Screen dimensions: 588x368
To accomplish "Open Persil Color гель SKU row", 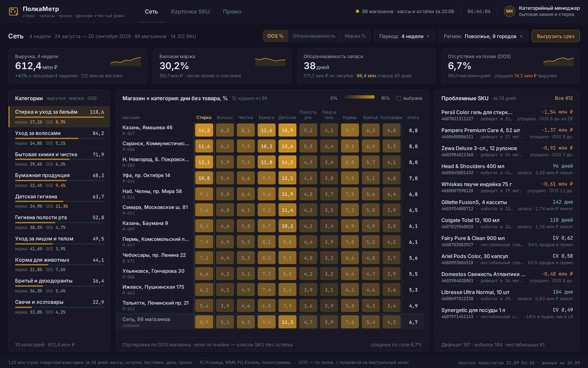I will pos(507,115).
